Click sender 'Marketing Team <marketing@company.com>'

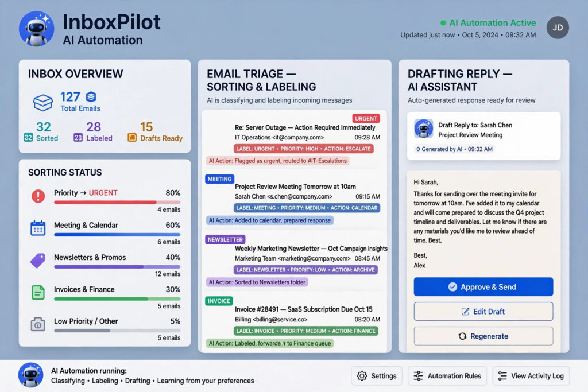click(x=292, y=259)
